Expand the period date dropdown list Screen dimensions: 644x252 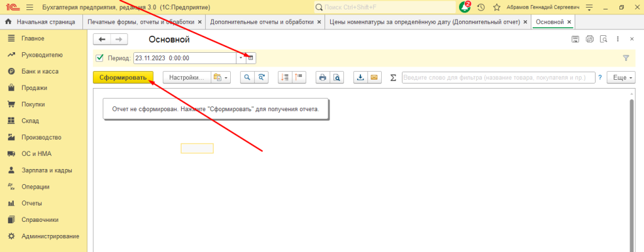pos(240,58)
